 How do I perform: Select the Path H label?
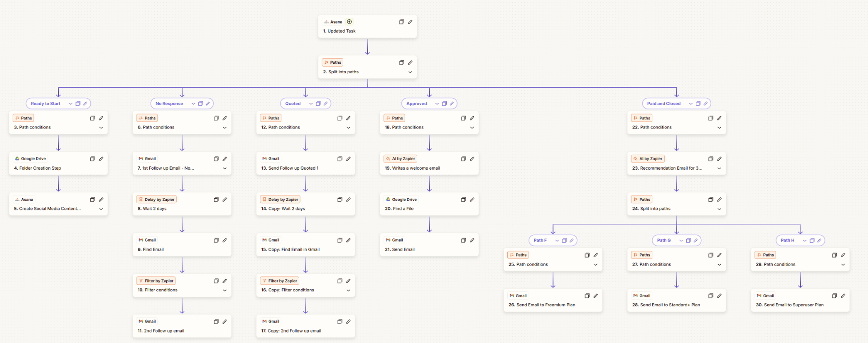787,240
